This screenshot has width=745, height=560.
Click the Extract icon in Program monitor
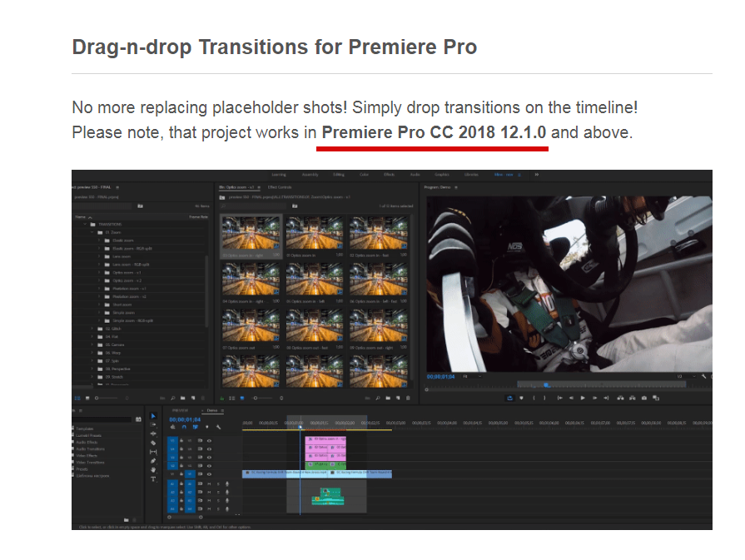tap(632, 398)
